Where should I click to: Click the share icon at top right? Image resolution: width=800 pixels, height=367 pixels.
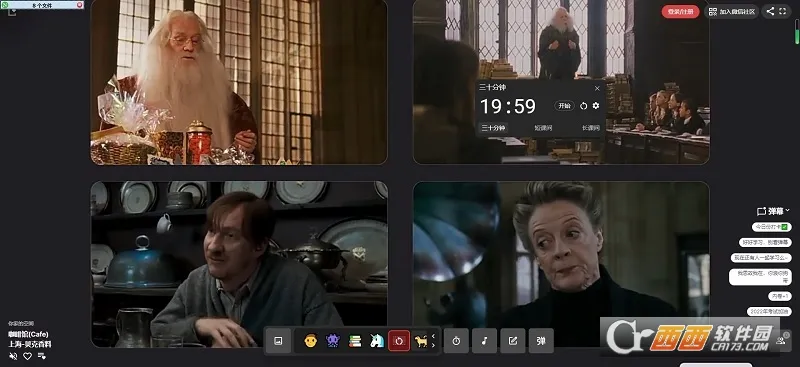[770, 11]
